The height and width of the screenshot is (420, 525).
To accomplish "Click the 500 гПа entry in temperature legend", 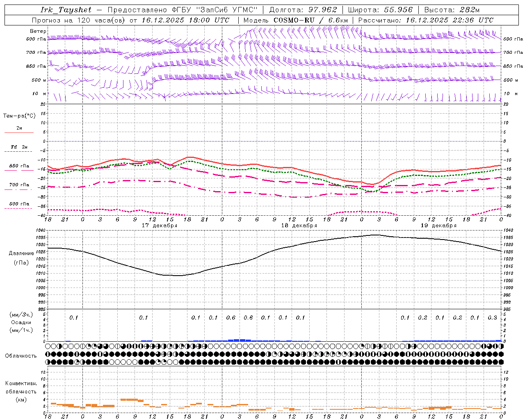I will (19, 204).
